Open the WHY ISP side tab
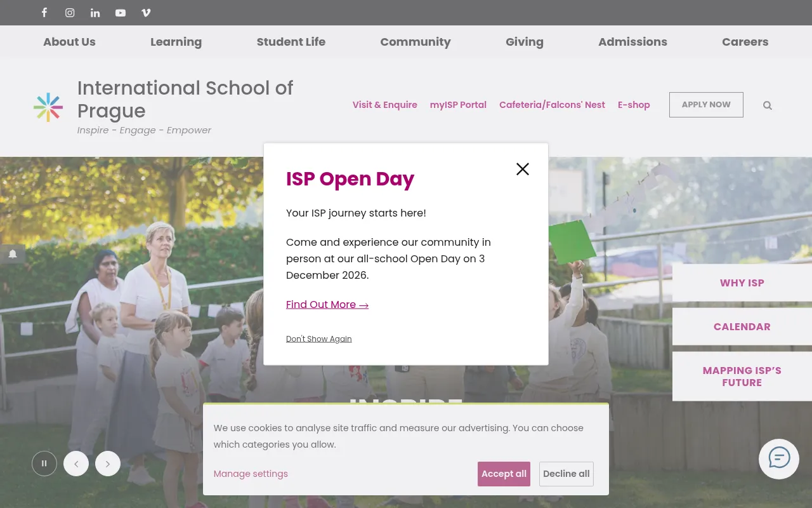Viewport: 812px width, 508px height. pyautogui.click(x=742, y=283)
